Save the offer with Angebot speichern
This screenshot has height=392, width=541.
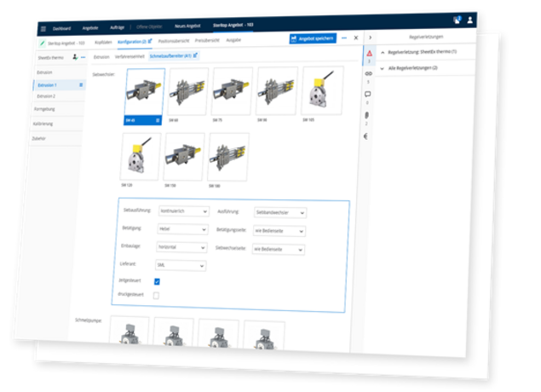[x=313, y=38]
